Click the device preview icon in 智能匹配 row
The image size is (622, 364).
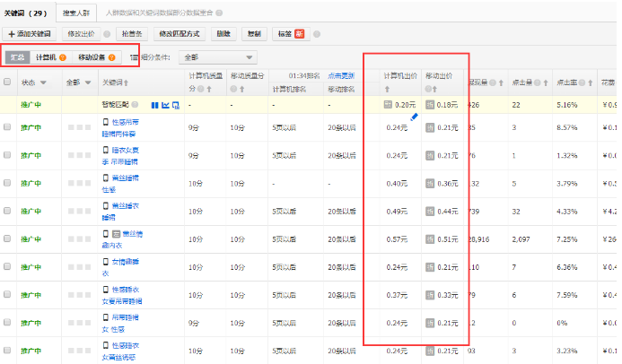pos(176,105)
